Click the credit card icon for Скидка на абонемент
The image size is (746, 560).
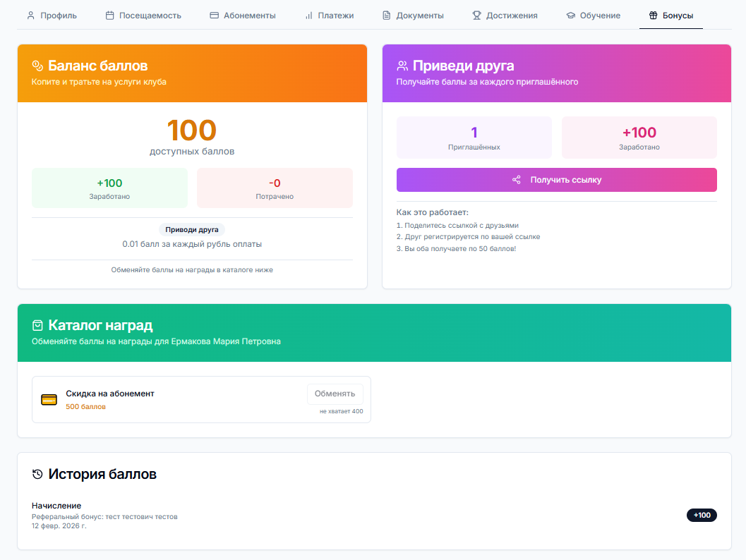point(49,400)
